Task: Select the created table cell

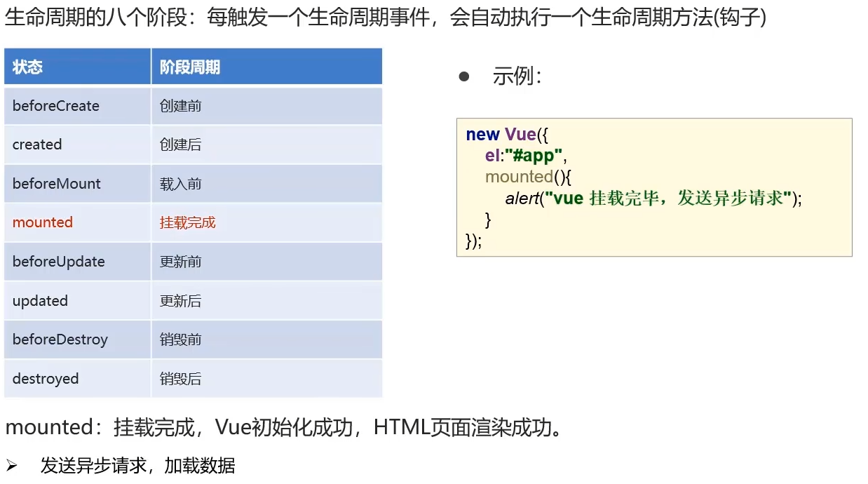Action: coord(37,144)
